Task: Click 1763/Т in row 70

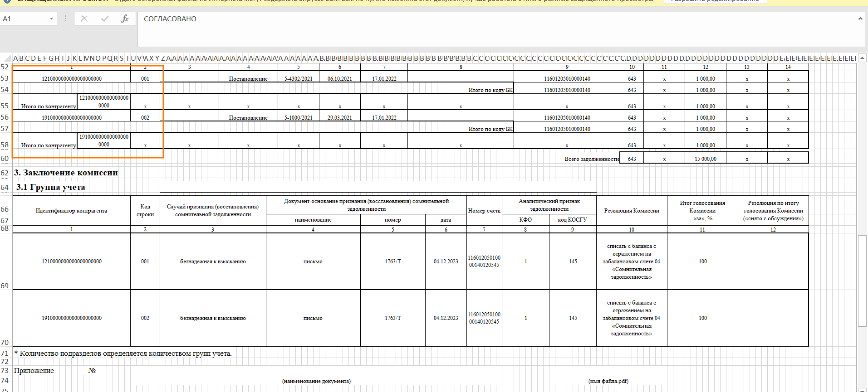Action: (393, 318)
